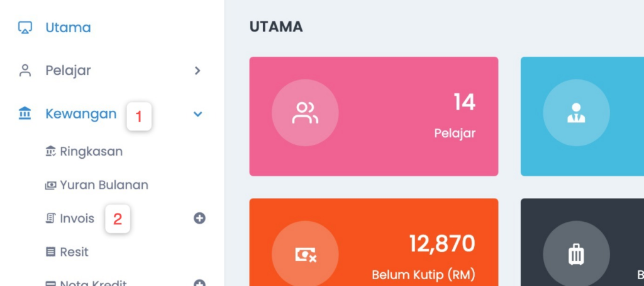Viewport: 644px width, 286px height.
Task: Open the Resit submenu item
Action: (67, 252)
